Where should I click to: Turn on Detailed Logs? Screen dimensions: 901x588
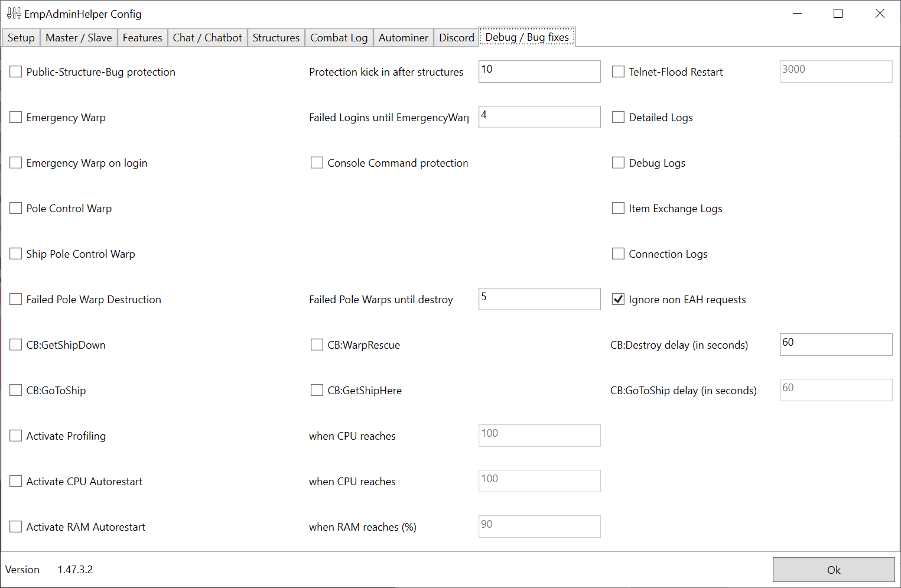tap(619, 117)
